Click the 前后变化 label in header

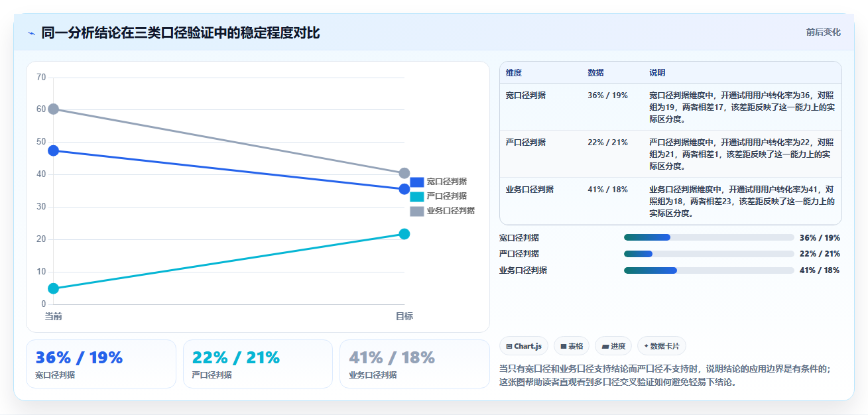click(x=823, y=32)
